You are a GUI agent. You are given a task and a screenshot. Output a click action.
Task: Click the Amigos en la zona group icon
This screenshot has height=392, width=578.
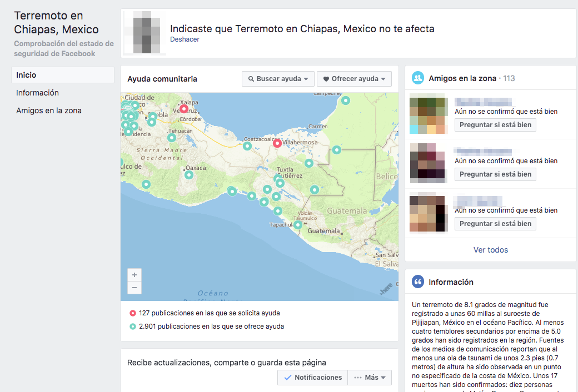tap(418, 78)
